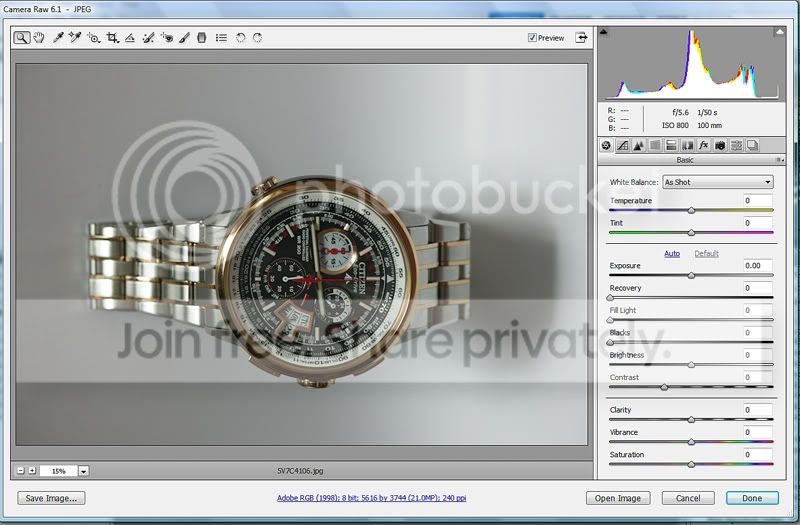Uncheck the Preview checkbox
The width and height of the screenshot is (800, 525).
[533, 38]
